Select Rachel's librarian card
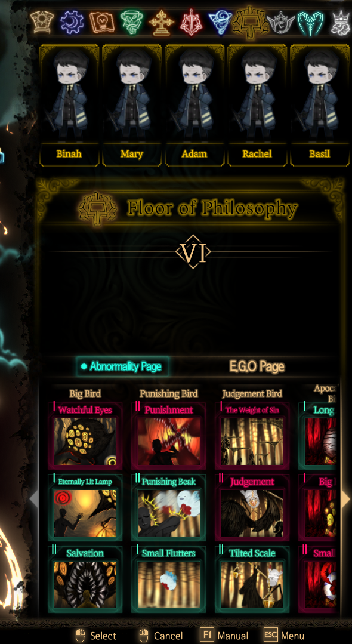The image size is (352, 644). point(257,105)
